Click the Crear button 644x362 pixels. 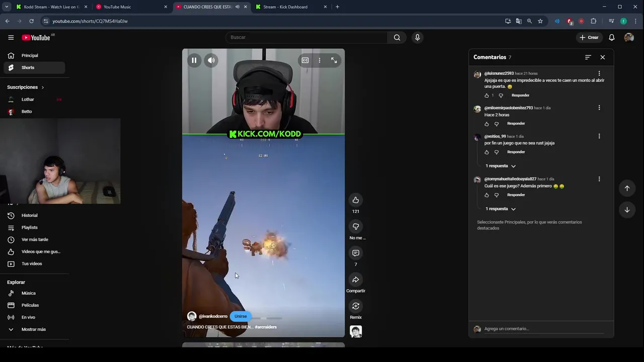(x=589, y=37)
